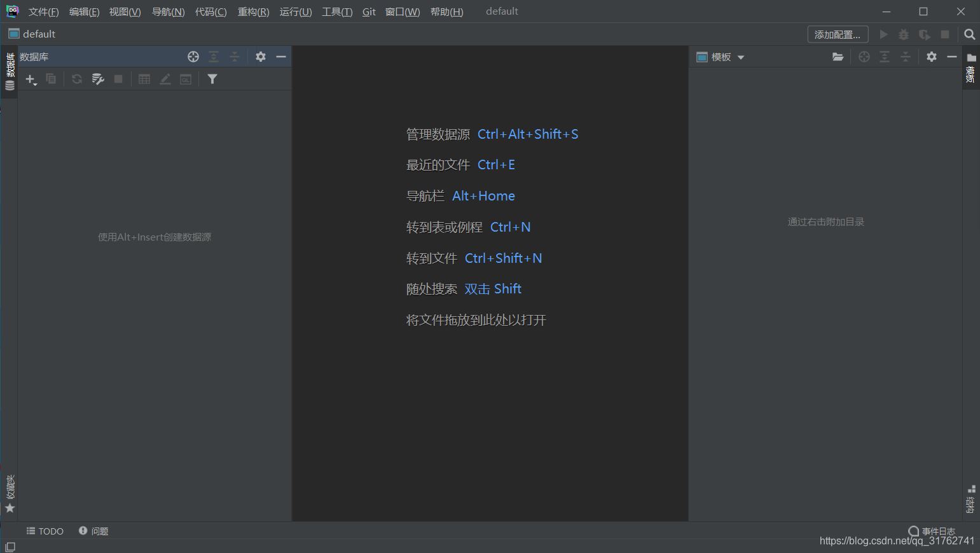Toggle the 收藏夹 favorites side tab

click(10, 494)
